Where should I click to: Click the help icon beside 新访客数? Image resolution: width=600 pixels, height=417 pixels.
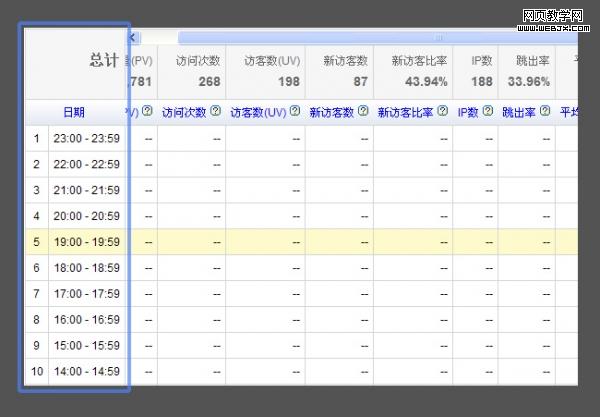363,112
